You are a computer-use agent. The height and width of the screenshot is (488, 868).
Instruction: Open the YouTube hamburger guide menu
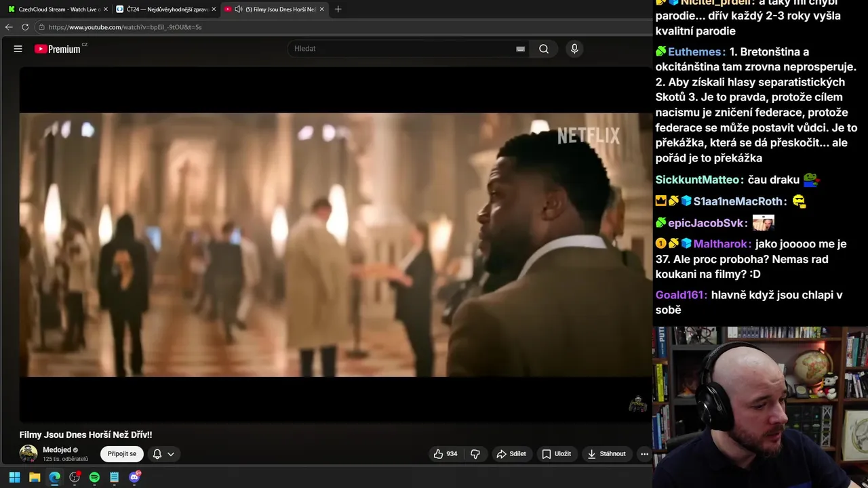pyautogui.click(x=18, y=49)
